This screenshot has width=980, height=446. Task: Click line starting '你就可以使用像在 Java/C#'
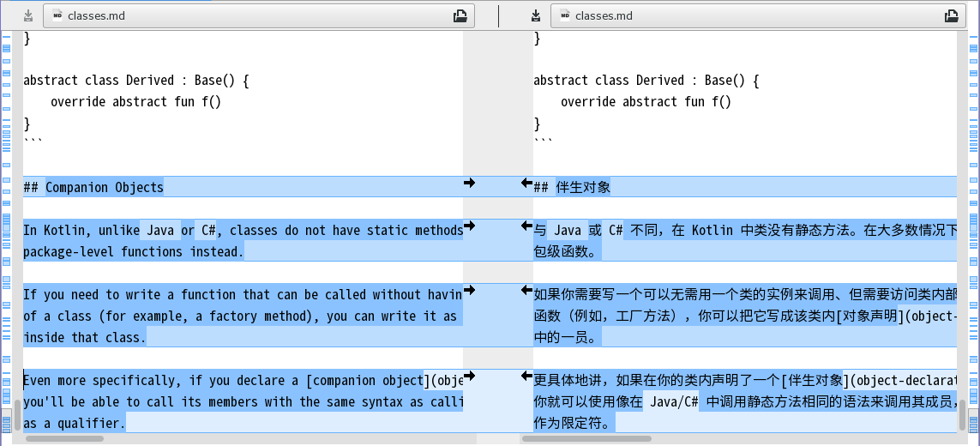[x=745, y=401]
